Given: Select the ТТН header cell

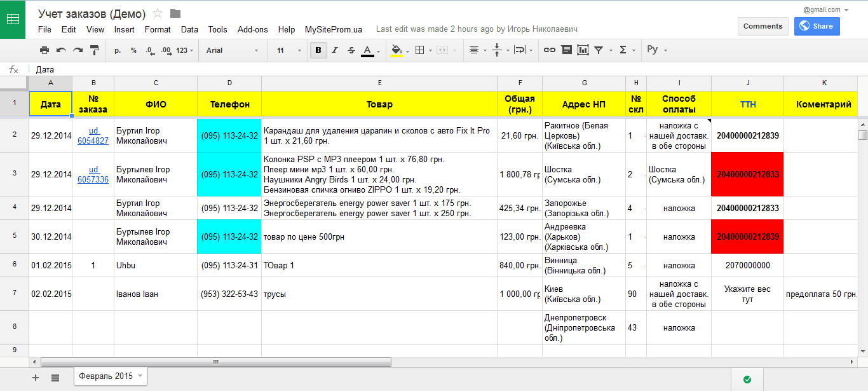Looking at the screenshot, I should pos(748,104).
